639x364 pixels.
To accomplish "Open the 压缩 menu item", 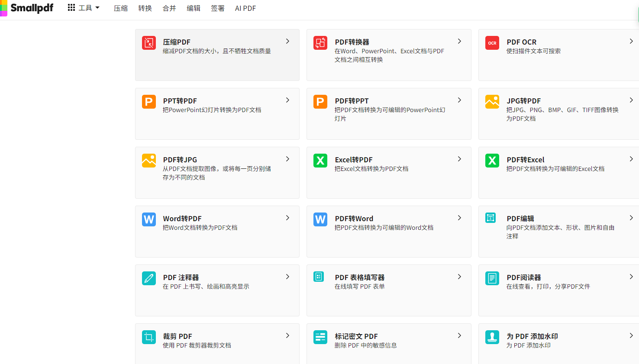I will tap(121, 8).
